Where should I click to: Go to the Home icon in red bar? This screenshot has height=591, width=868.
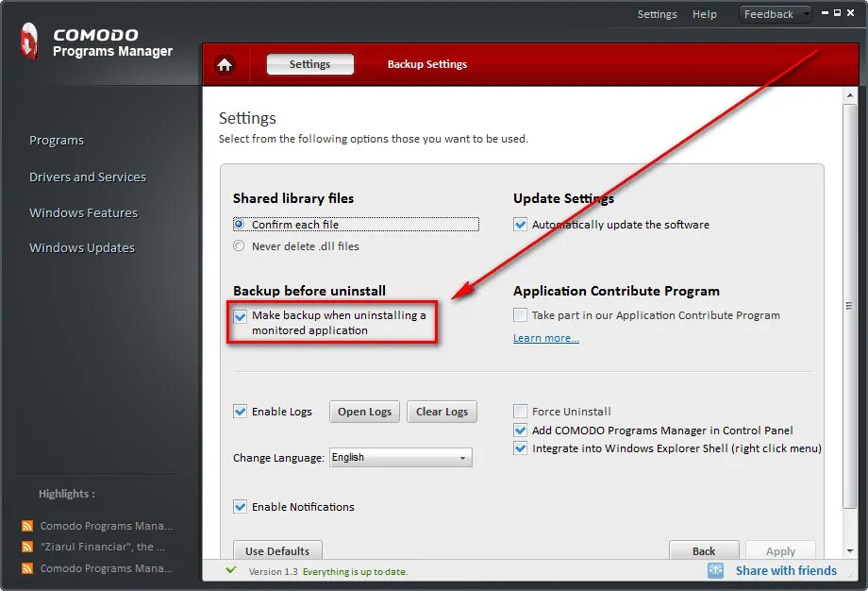225,65
